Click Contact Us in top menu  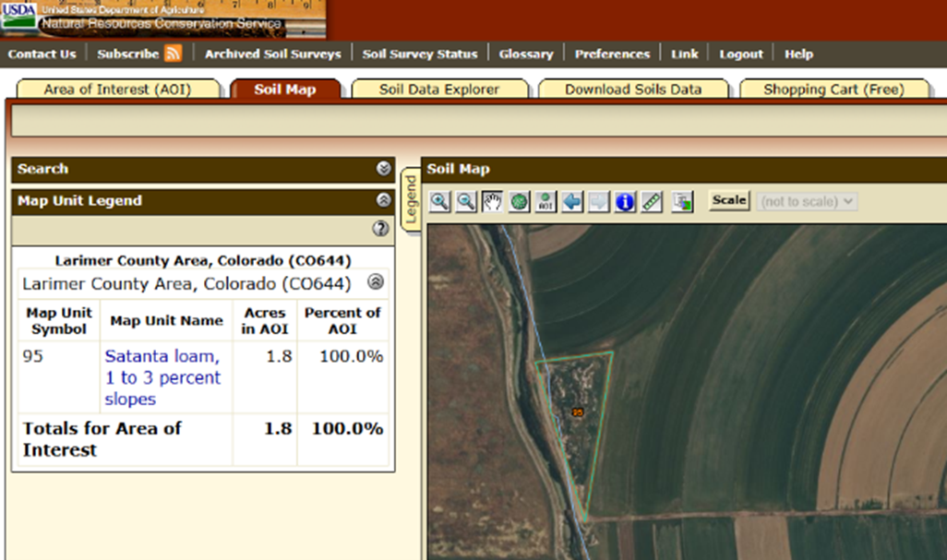[x=42, y=54]
